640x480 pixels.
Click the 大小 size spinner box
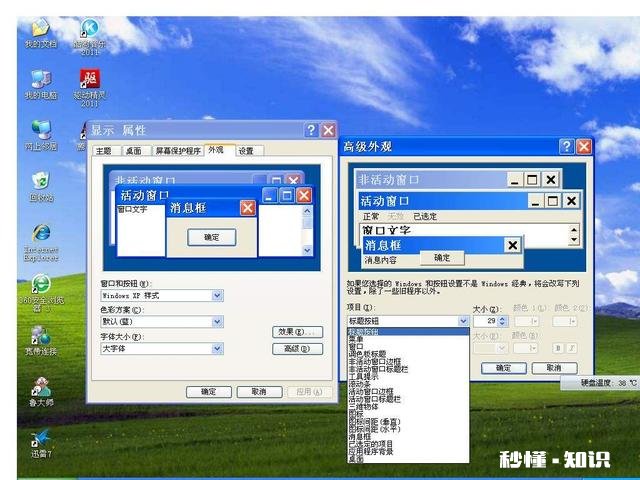click(x=484, y=321)
